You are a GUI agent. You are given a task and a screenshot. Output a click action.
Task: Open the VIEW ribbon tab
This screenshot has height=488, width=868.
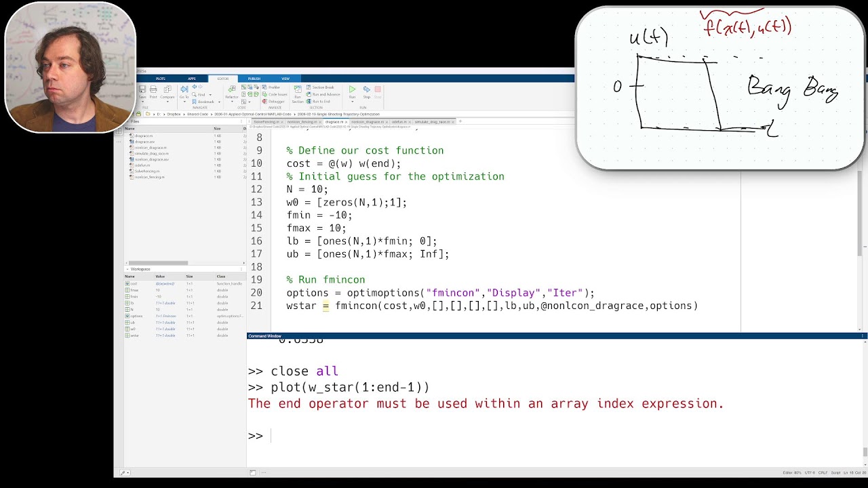tap(285, 79)
